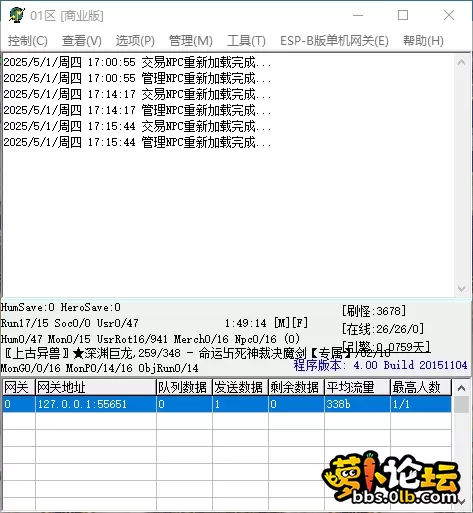Click the Run17/15 Soc0/0 Usr0/47 status

point(70,323)
